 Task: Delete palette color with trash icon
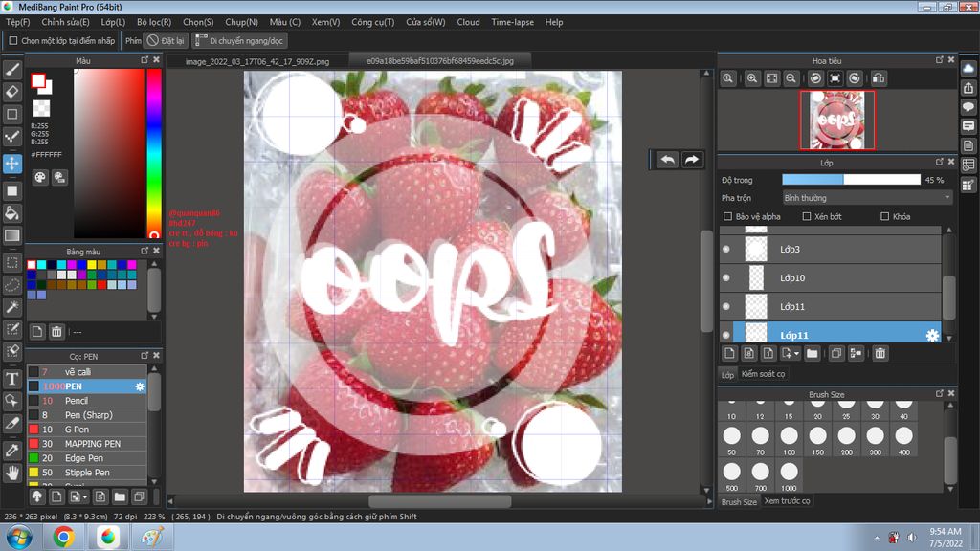coord(56,331)
